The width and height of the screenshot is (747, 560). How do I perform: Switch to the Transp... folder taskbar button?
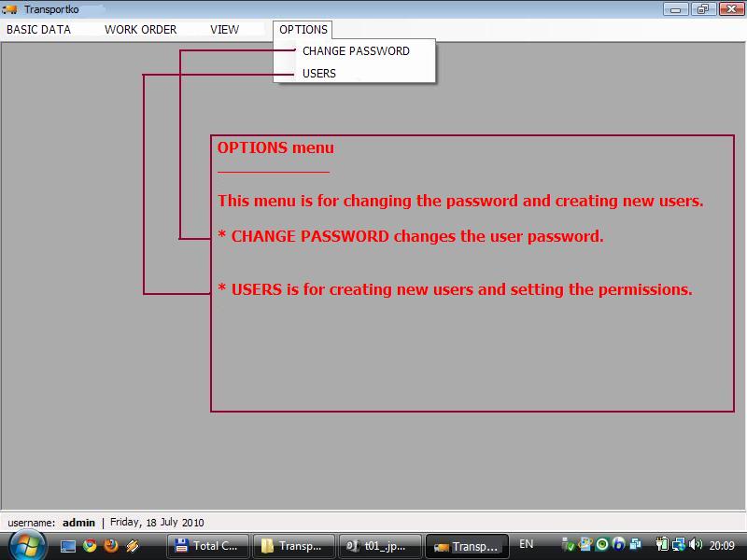point(294,546)
